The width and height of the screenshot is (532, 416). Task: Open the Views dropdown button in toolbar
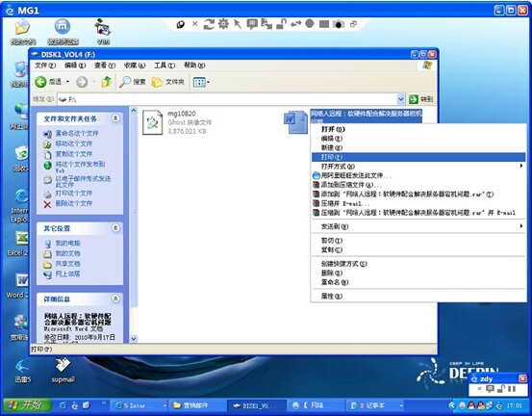[201, 82]
